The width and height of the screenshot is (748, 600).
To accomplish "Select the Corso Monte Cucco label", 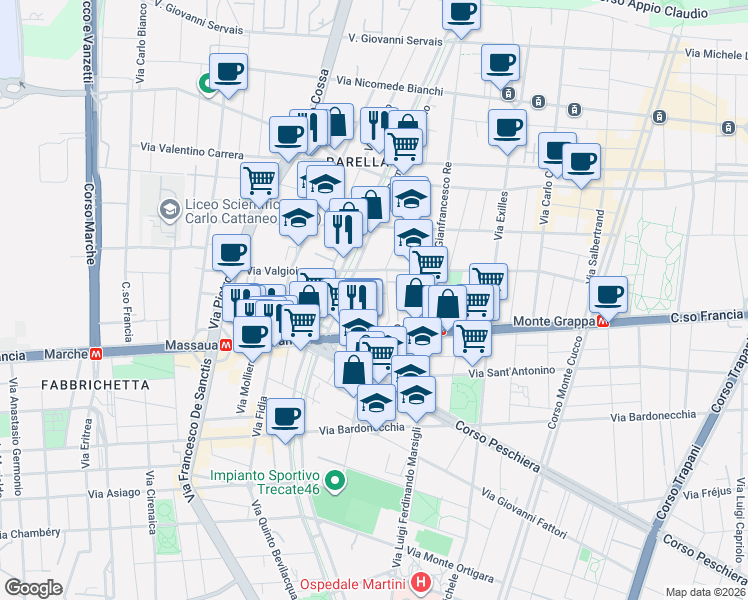I will [565, 383].
